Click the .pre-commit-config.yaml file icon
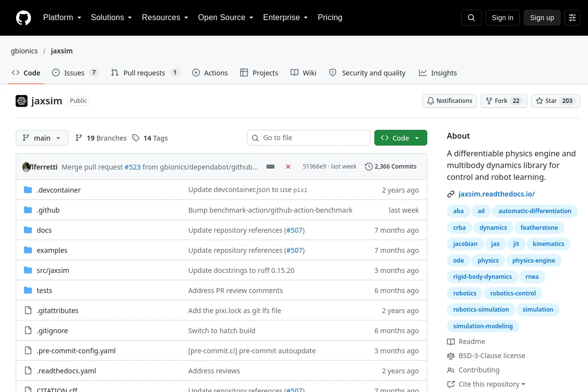Viewport: 588px width, 392px height. tap(28, 350)
